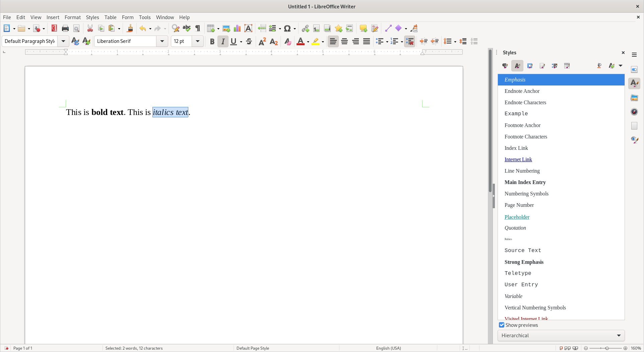Screen dimensions: 644x352
Task: Open the Format menu
Action: (x=73, y=17)
